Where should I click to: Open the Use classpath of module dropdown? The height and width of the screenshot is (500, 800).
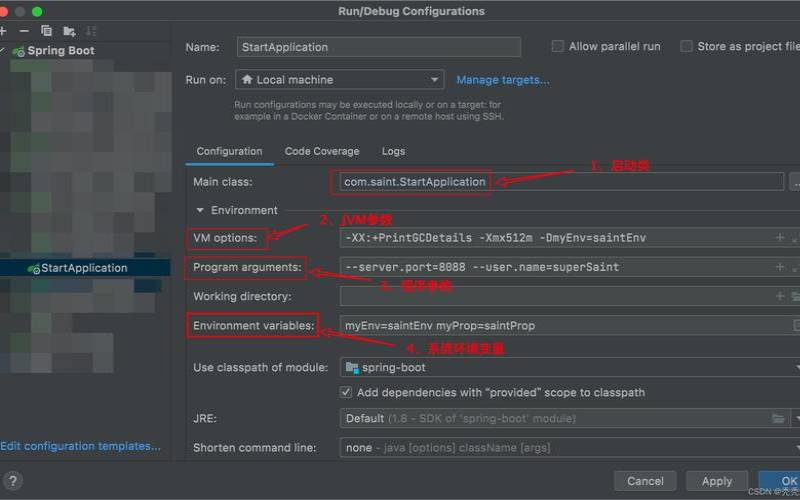[570, 367]
